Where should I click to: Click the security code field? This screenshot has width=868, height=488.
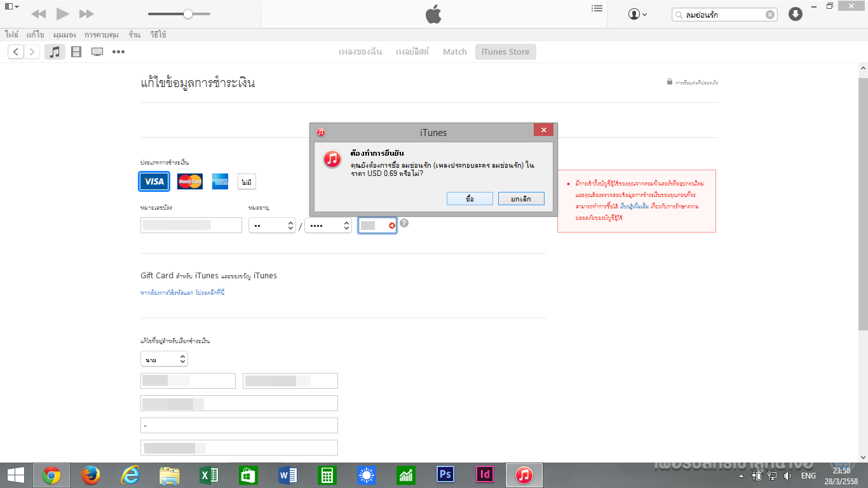pyautogui.click(x=377, y=225)
